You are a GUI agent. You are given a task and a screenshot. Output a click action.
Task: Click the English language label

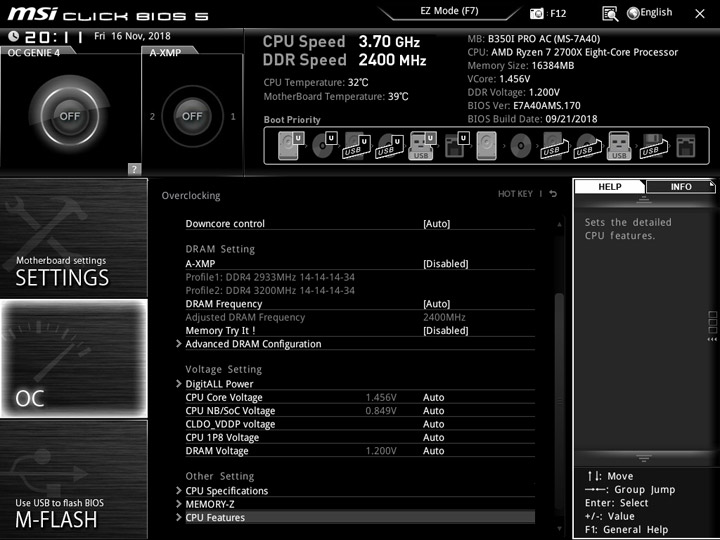click(656, 12)
